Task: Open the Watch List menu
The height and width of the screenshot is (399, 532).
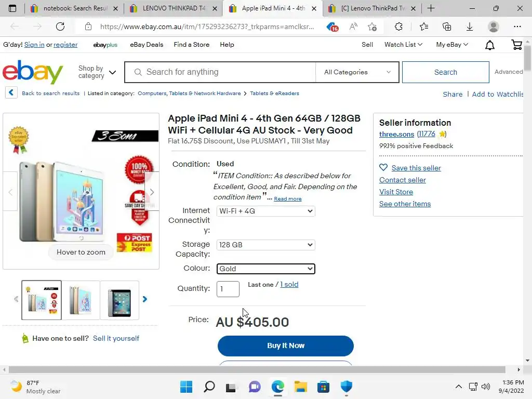Action: pos(403,45)
